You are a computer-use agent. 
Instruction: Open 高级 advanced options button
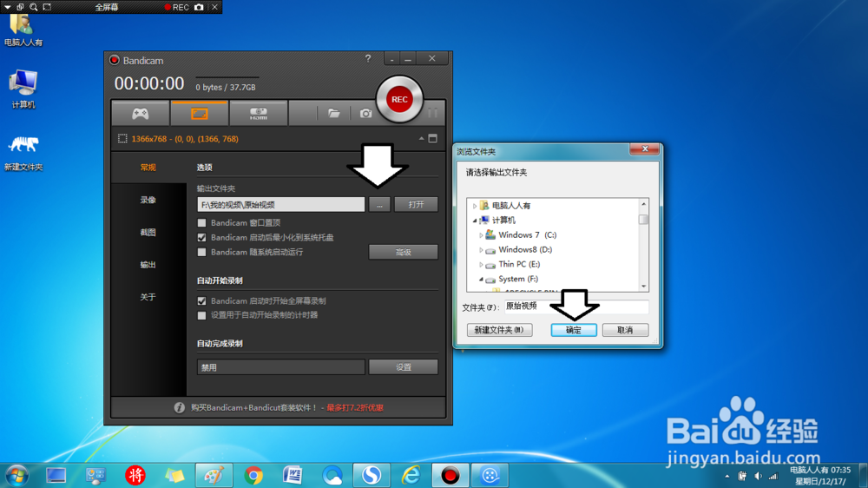[403, 252]
